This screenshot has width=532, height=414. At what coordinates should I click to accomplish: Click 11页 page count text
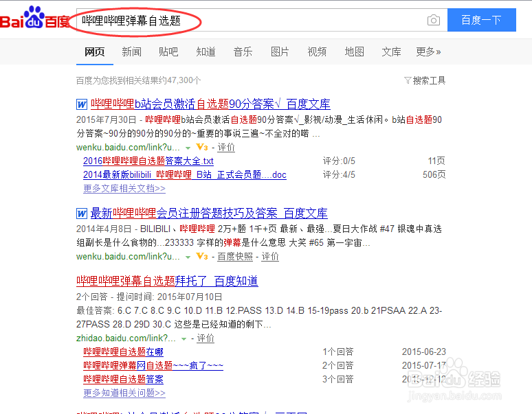pyautogui.click(x=436, y=161)
